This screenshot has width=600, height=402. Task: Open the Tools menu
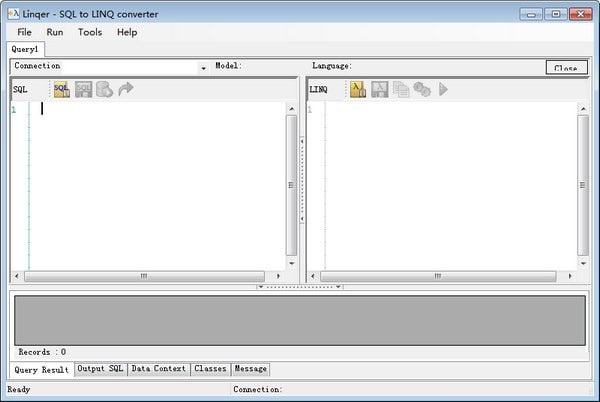(90, 32)
